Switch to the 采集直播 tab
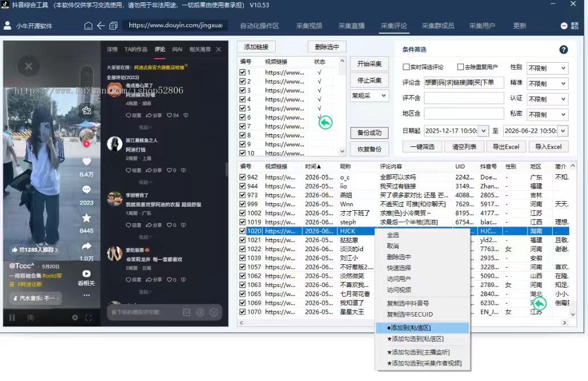Image resolution: width=588 pixels, height=381 pixels. tap(352, 26)
